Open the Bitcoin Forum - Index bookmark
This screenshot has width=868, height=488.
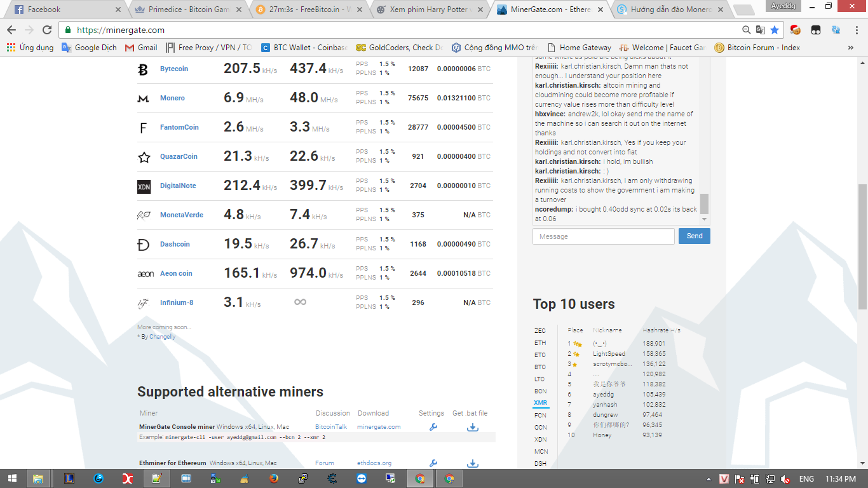point(757,48)
